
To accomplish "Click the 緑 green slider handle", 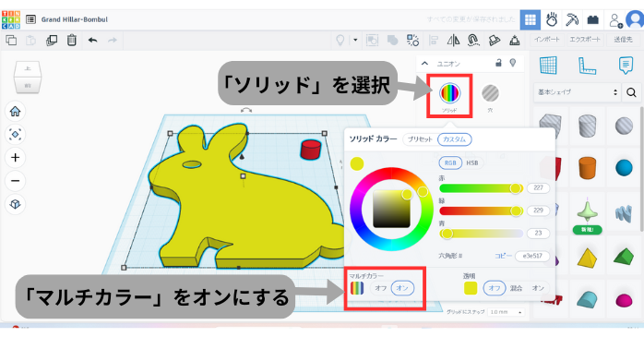I will click(x=516, y=211).
